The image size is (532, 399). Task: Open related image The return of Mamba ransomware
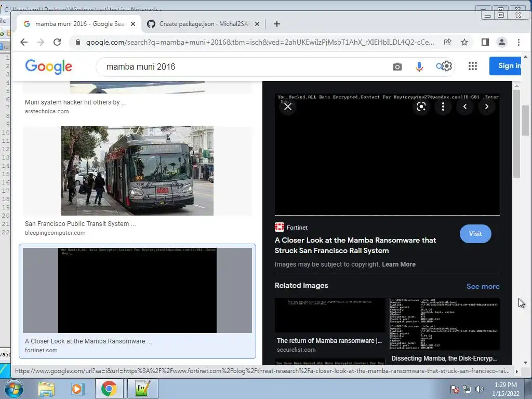coord(330,315)
